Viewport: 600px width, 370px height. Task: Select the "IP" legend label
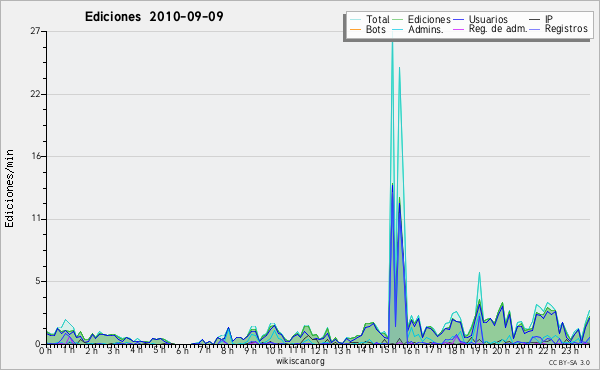pyautogui.click(x=549, y=19)
